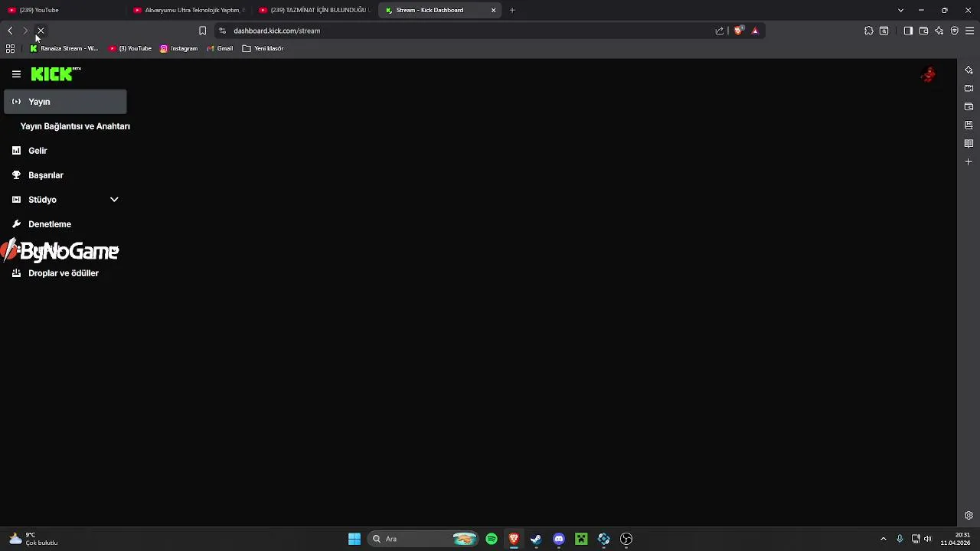The height and width of the screenshot is (551, 980).
Task: Open sidebar settings gear
Action: point(969,516)
